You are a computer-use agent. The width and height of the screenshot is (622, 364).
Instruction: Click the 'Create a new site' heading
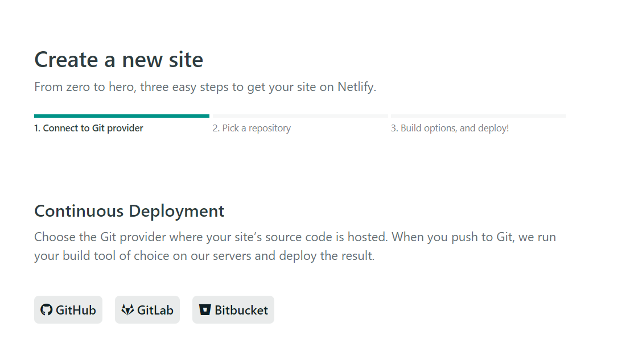tap(118, 60)
